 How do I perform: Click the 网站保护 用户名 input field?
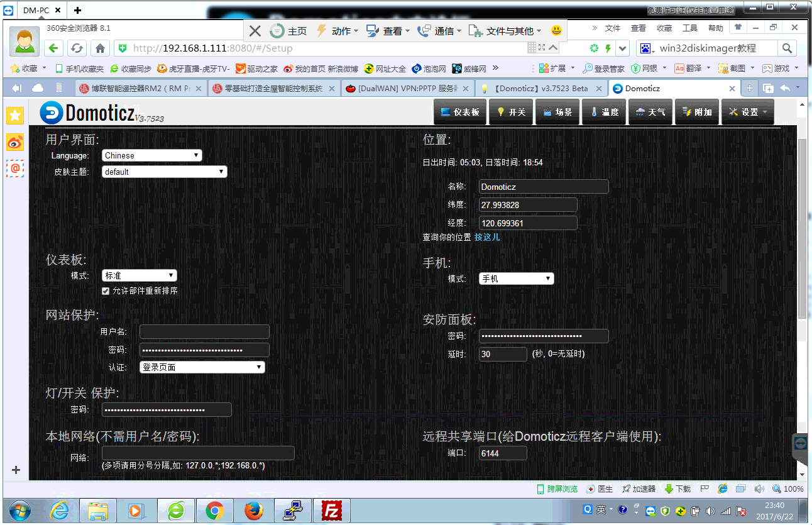tap(204, 332)
